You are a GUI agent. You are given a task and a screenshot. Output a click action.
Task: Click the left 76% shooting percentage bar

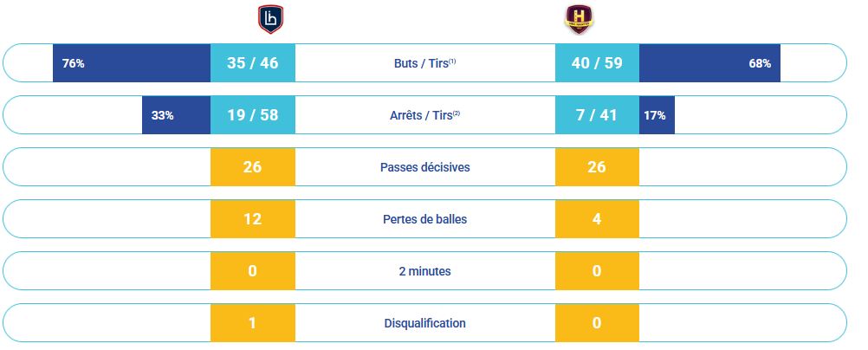[132, 63]
